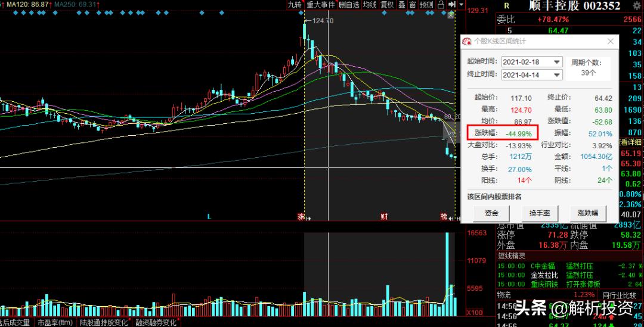Click the 大盘对比 -13.93% value
Viewport: 644px width, 327px height.
pos(518,145)
